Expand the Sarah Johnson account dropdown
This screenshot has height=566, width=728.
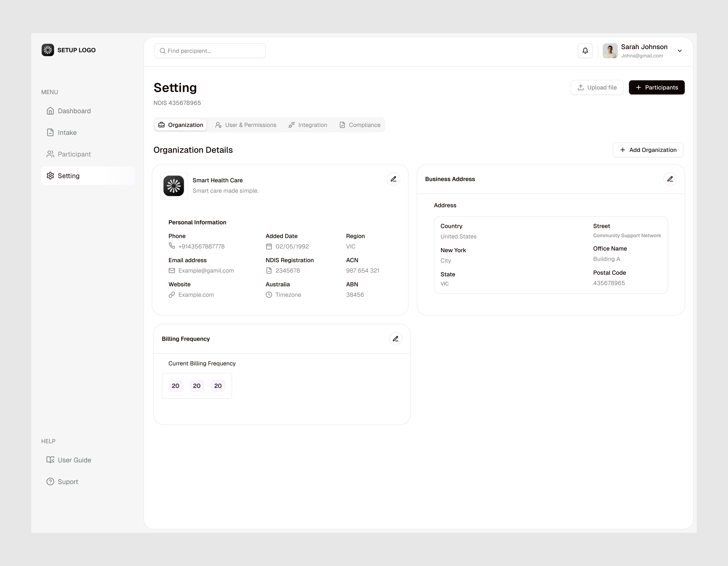[x=680, y=51]
